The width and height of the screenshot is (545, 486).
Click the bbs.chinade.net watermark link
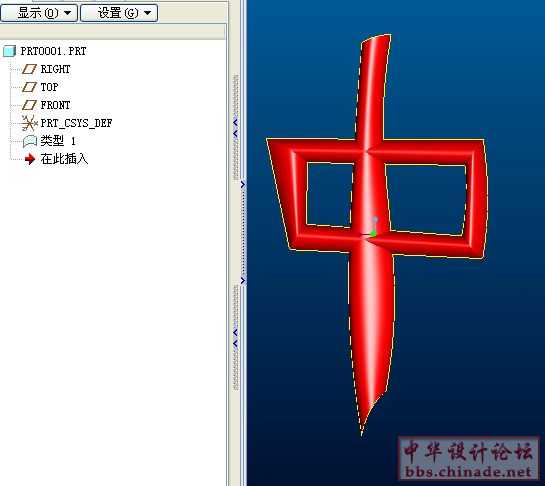468,472
